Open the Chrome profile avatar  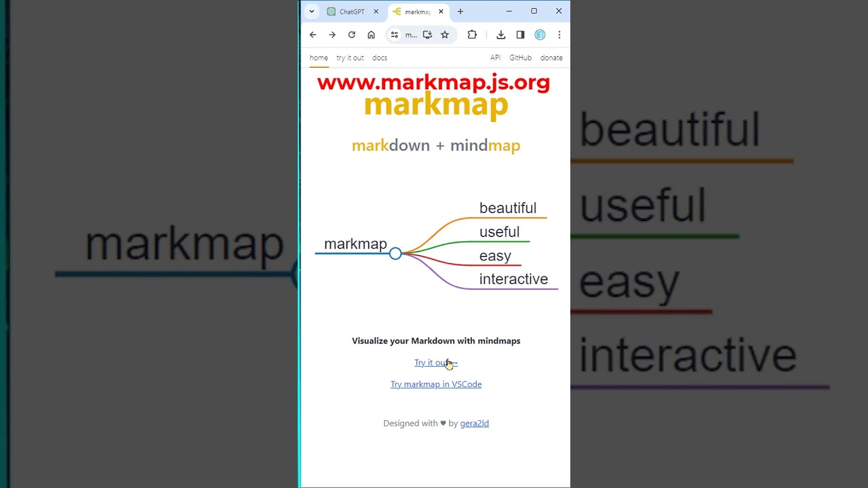click(540, 35)
